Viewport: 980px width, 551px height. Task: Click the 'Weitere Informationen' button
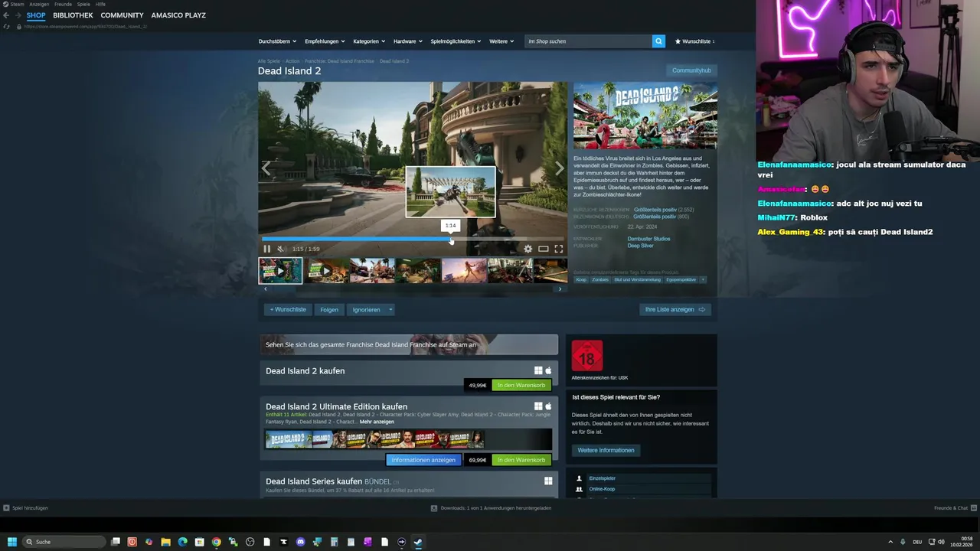pyautogui.click(x=606, y=450)
